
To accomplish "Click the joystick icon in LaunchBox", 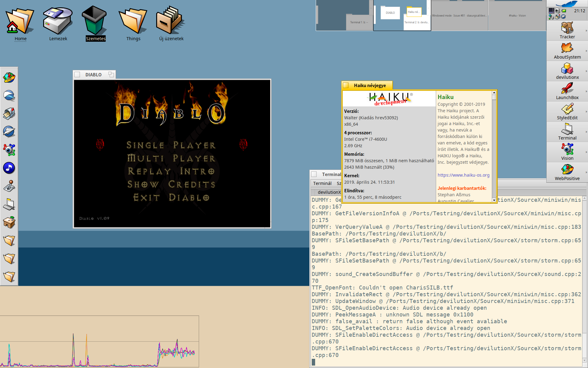I will coord(9,186).
